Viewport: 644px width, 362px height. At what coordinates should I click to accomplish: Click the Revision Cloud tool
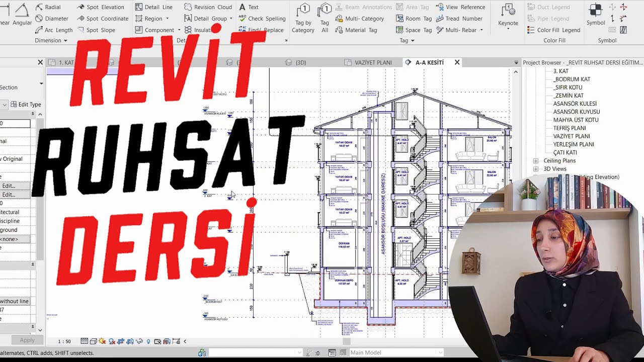(208, 7)
